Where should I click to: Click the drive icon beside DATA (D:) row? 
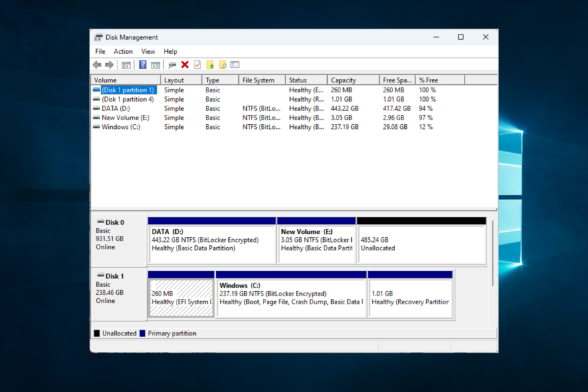[96, 108]
